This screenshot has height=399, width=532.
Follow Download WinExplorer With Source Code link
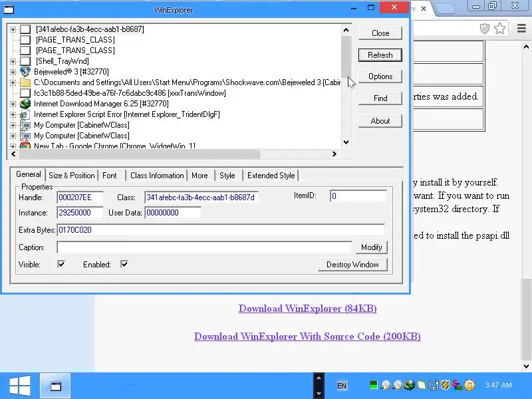(307, 336)
